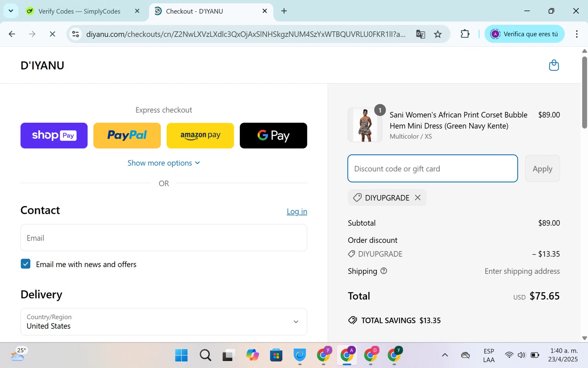Go forward to the next page
588x368 pixels.
point(32,34)
